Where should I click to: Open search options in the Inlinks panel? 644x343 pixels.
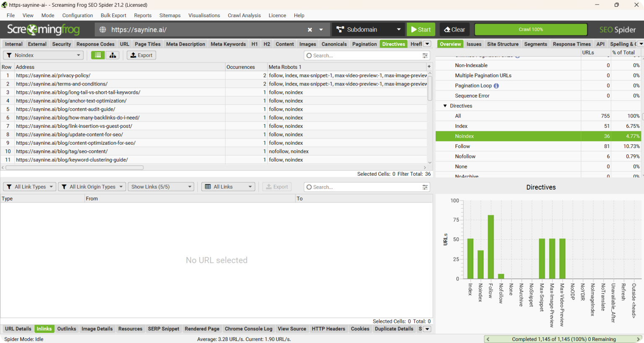click(425, 187)
